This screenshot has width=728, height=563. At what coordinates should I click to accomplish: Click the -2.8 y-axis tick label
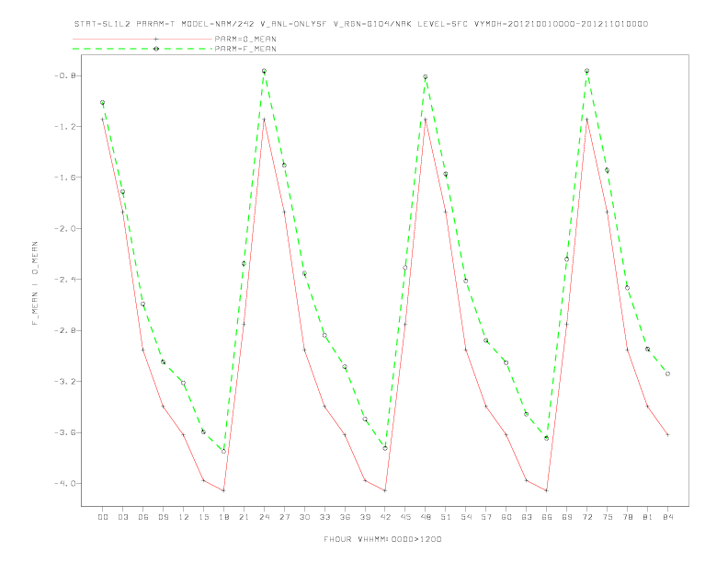click(64, 330)
